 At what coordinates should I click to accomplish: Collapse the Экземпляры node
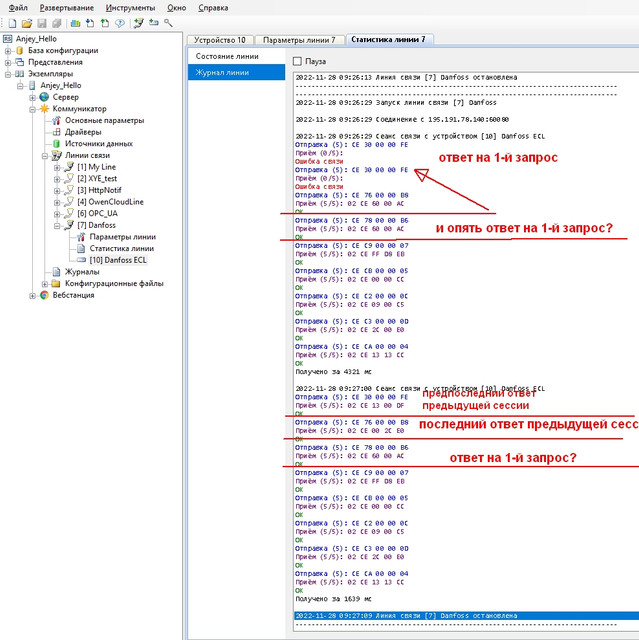point(8,74)
